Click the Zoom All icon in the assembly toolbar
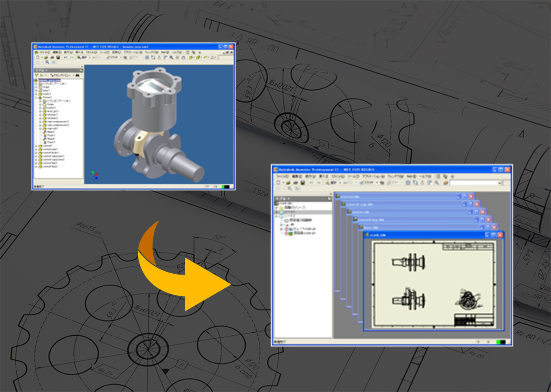551x392 pixels. pos(147,58)
